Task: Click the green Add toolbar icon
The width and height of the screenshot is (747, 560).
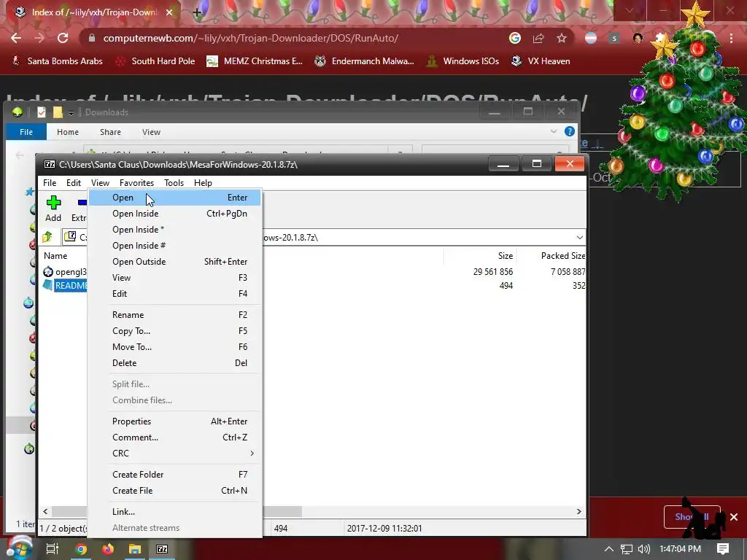Action: (53, 203)
